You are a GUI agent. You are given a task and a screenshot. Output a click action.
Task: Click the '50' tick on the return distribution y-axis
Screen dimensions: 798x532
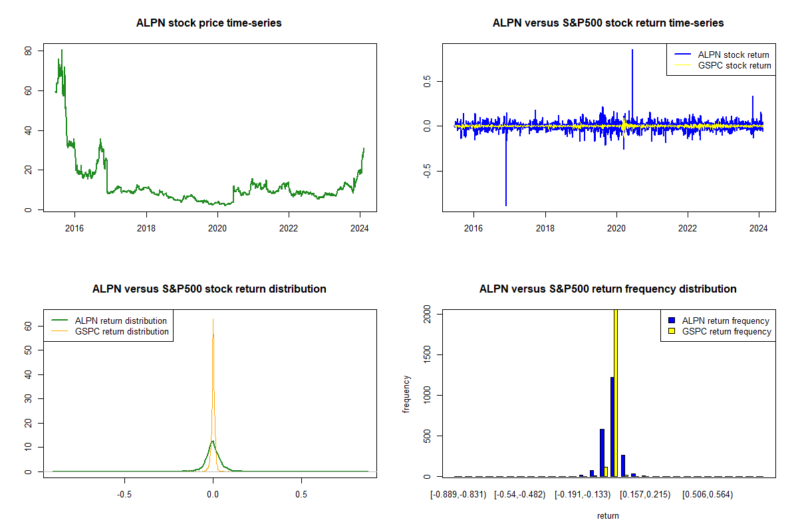pos(28,350)
